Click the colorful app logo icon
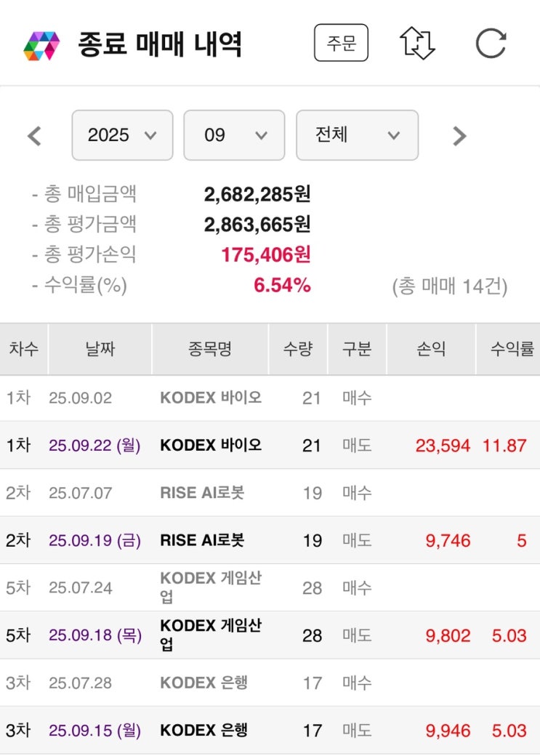This screenshot has height=756, width=540. coord(41,45)
